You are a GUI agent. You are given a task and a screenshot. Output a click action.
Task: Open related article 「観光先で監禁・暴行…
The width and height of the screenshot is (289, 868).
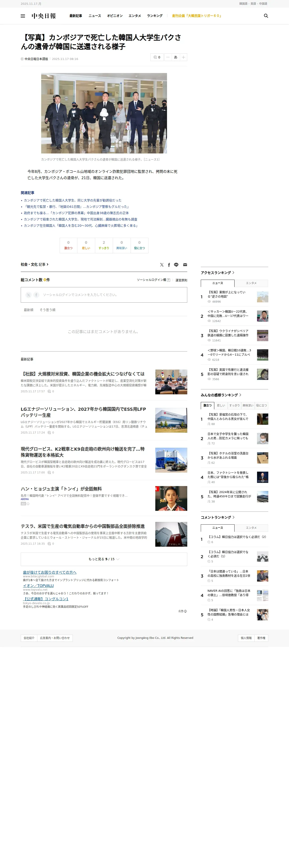point(77,207)
